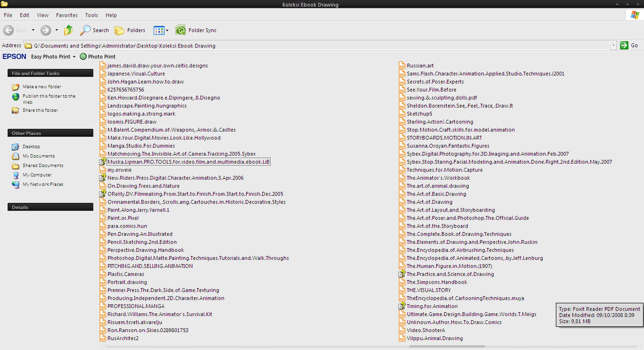Select the Plastic.Cameras PDF icon
The width and height of the screenshot is (644, 350).
103,274
